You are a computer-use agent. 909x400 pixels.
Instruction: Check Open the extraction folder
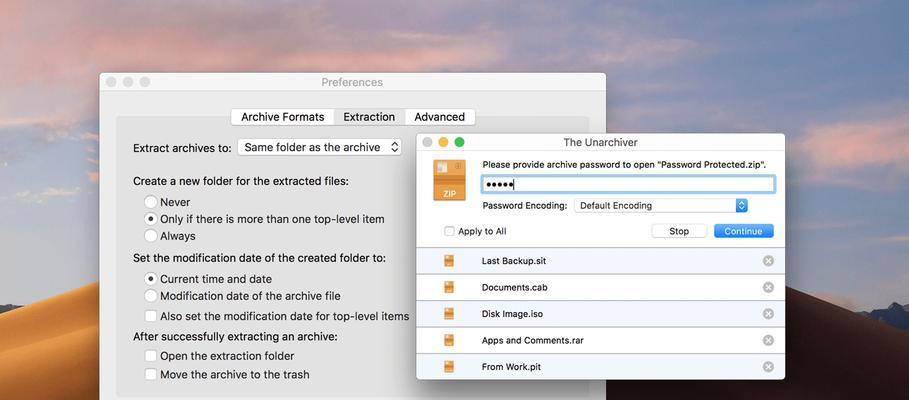click(151, 356)
